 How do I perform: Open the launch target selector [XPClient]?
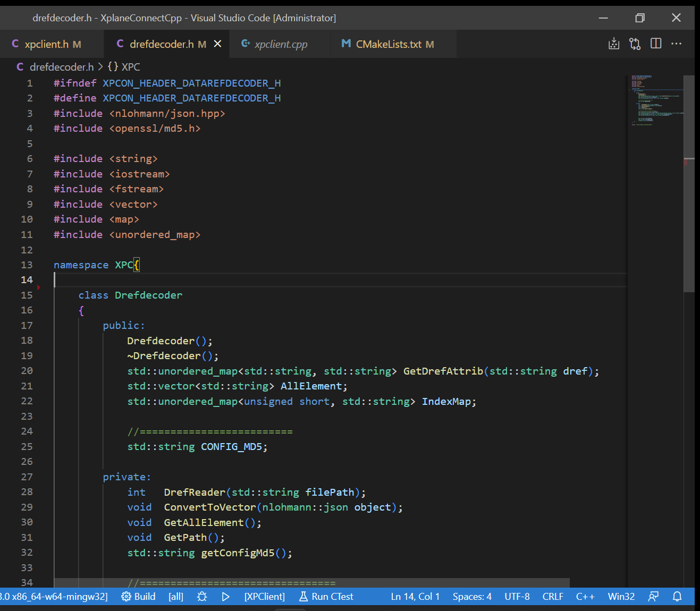pos(264,596)
